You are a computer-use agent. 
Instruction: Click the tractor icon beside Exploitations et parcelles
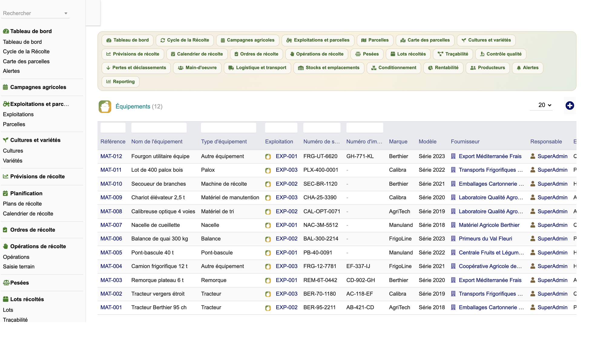tap(6, 104)
